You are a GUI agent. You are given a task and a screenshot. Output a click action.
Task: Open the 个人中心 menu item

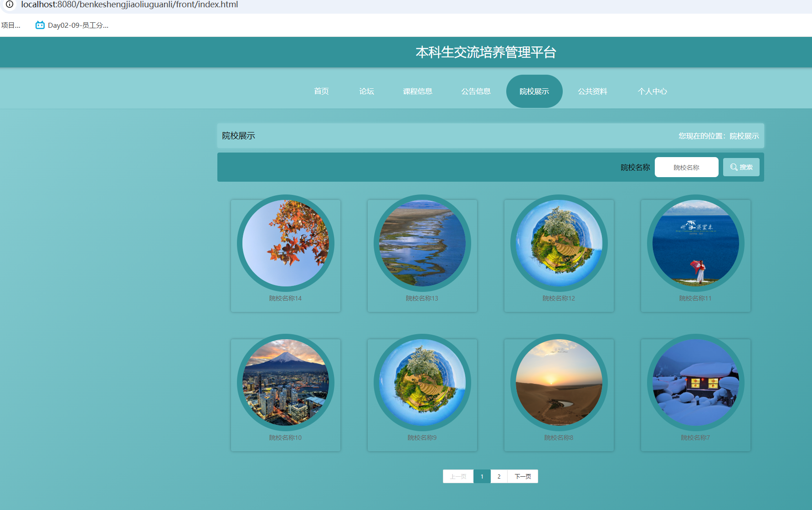click(652, 91)
